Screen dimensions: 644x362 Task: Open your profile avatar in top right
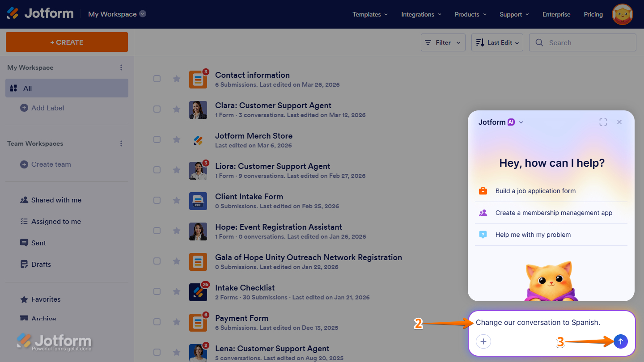coord(622,14)
